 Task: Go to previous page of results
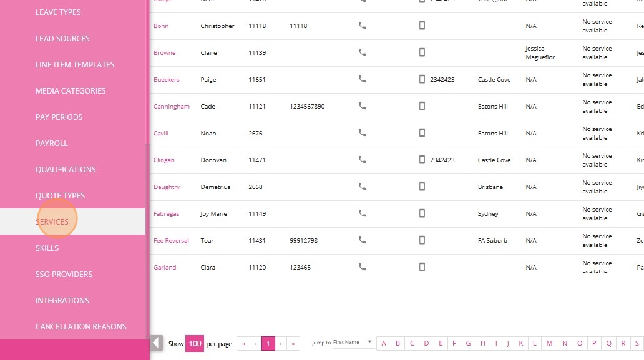pyautogui.click(x=255, y=344)
